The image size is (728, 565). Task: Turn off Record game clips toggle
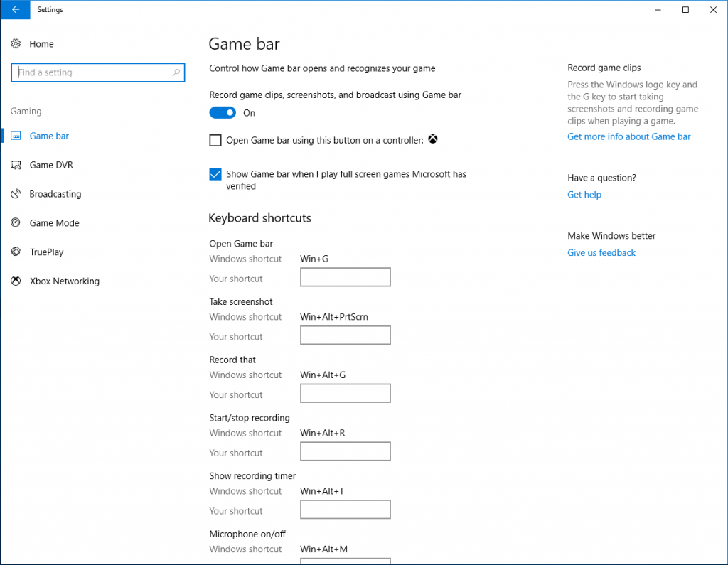[223, 112]
